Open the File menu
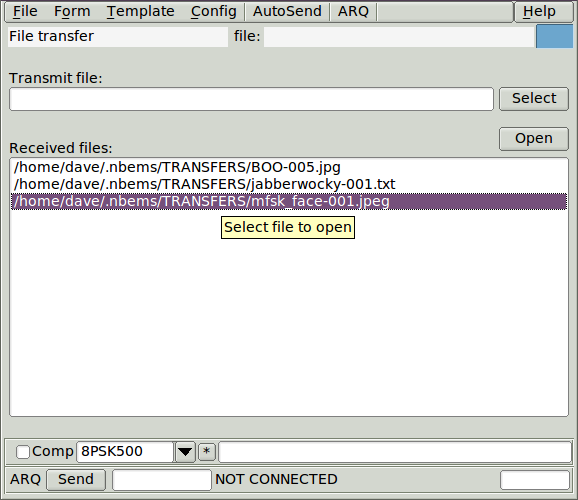 tap(25, 11)
